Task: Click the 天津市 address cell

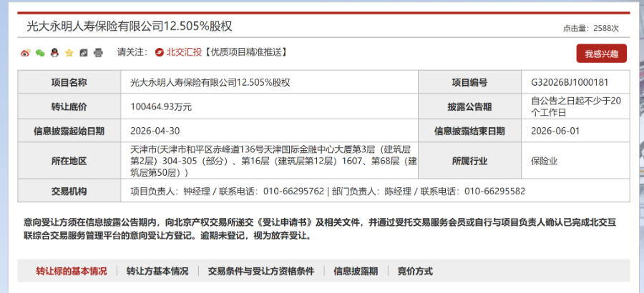Action: pos(270,161)
